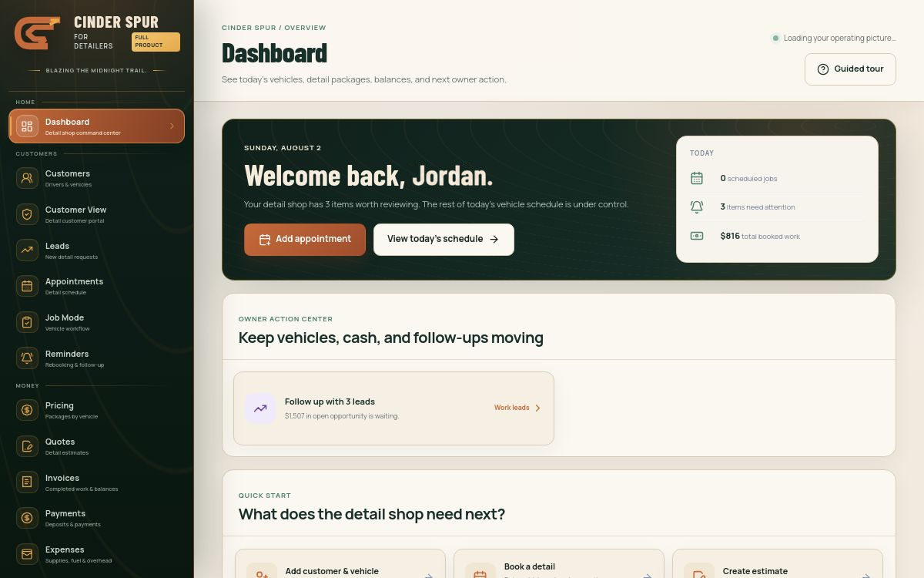Open the Book a detail card

tap(558, 564)
